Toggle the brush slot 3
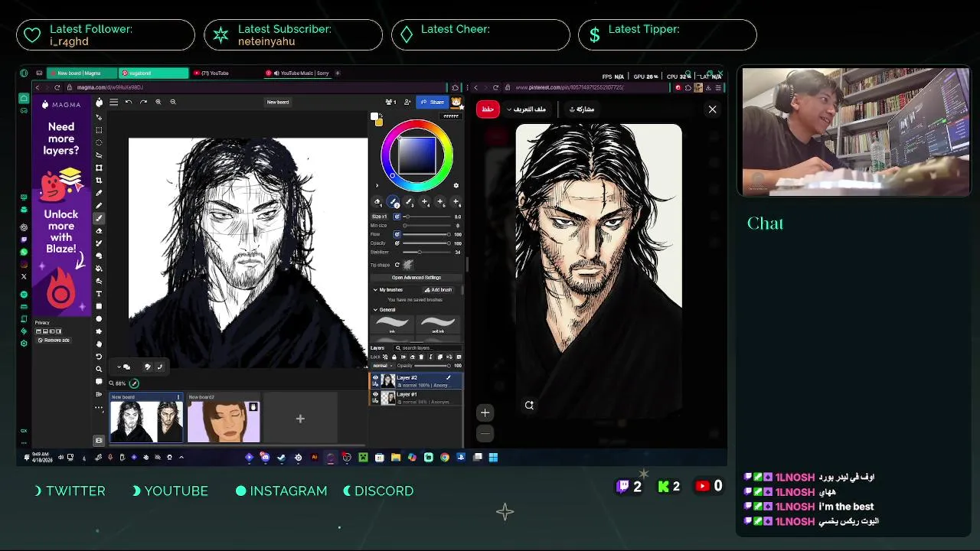Screen dimensions: 980x551 tap(409, 201)
